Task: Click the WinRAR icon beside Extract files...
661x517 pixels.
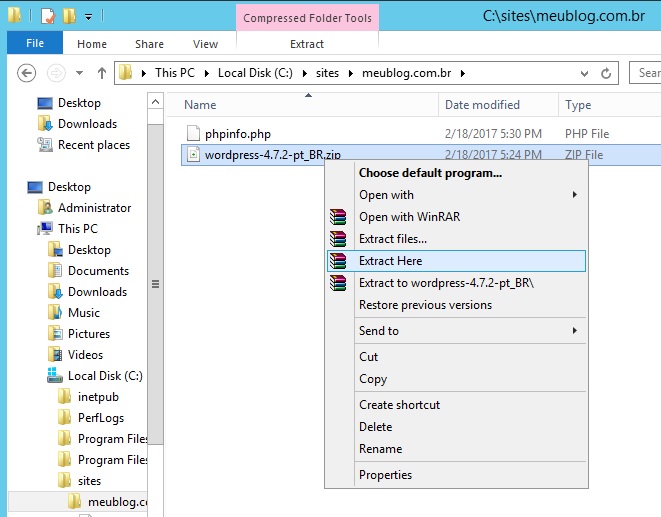Action: point(338,239)
